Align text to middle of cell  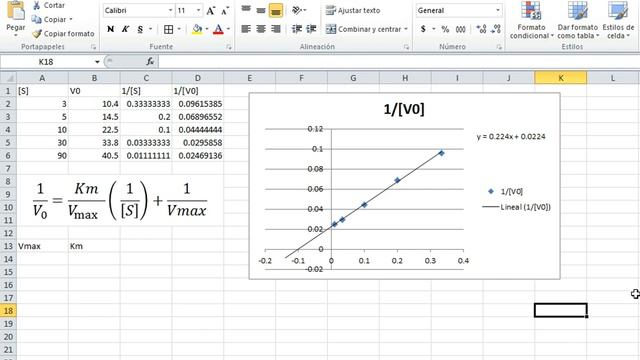[261, 10]
